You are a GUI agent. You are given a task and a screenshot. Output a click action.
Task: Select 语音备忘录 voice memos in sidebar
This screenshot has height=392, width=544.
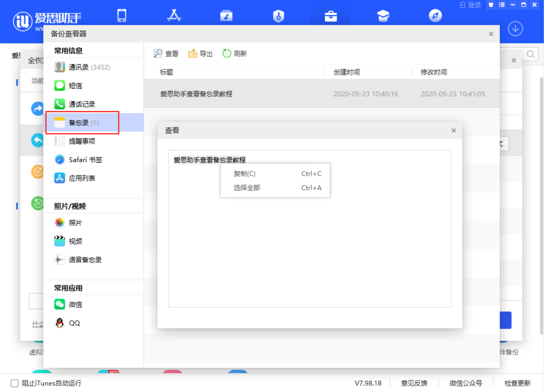coord(94,260)
